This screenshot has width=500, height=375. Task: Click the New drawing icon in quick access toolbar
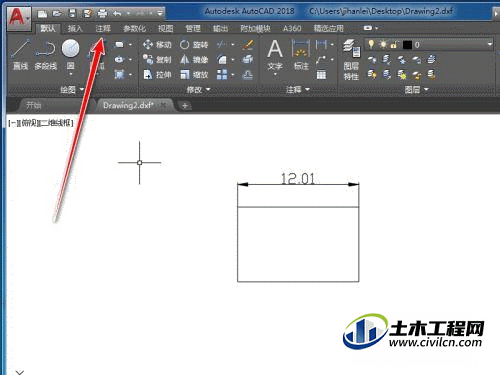pyautogui.click(x=42, y=13)
